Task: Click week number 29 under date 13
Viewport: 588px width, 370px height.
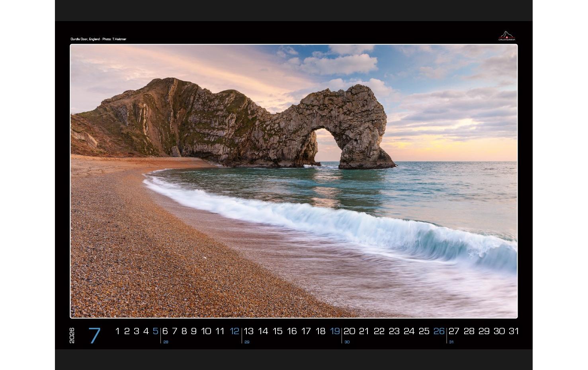Action: (247, 341)
